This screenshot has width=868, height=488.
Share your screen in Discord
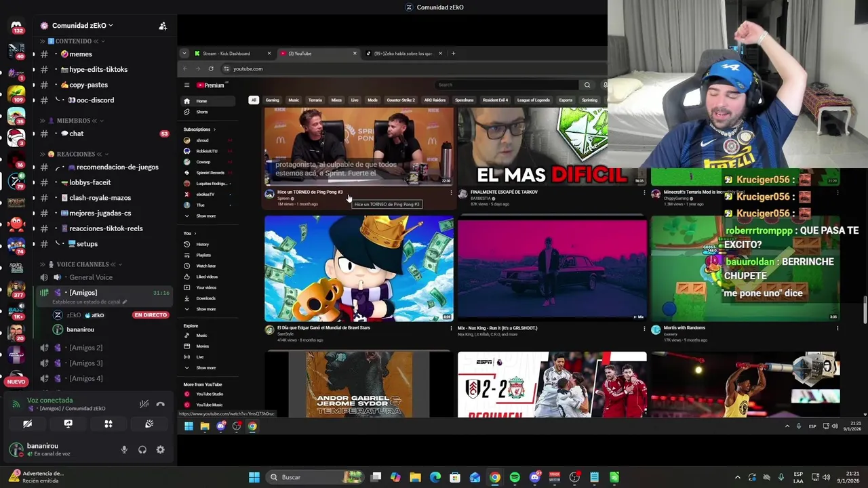tap(68, 424)
